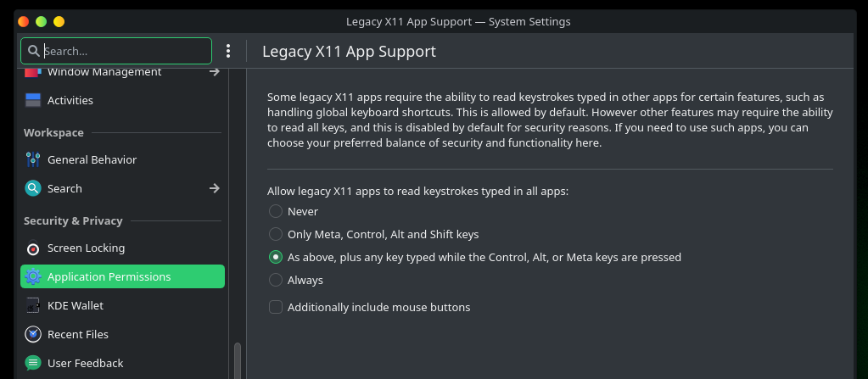Click the Application Permissions gear icon

click(x=33, y=276)
